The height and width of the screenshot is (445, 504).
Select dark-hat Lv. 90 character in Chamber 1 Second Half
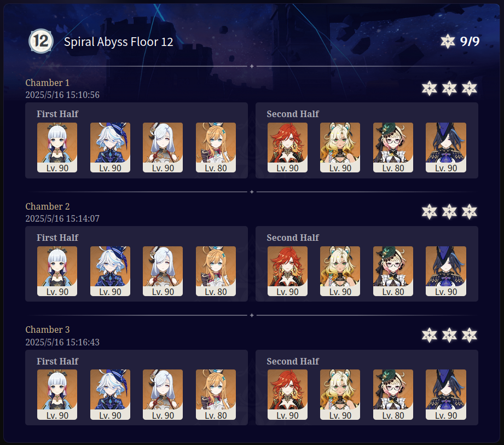446,147
